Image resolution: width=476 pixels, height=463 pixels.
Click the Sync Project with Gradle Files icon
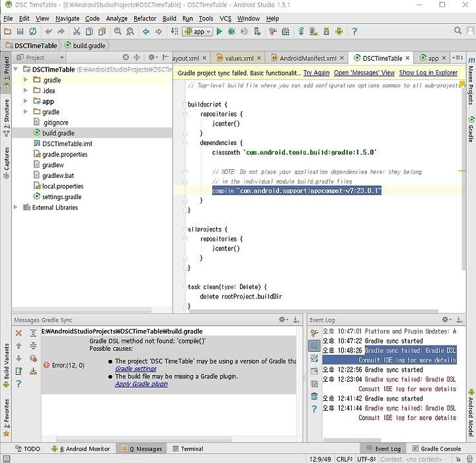pos(301,31)
